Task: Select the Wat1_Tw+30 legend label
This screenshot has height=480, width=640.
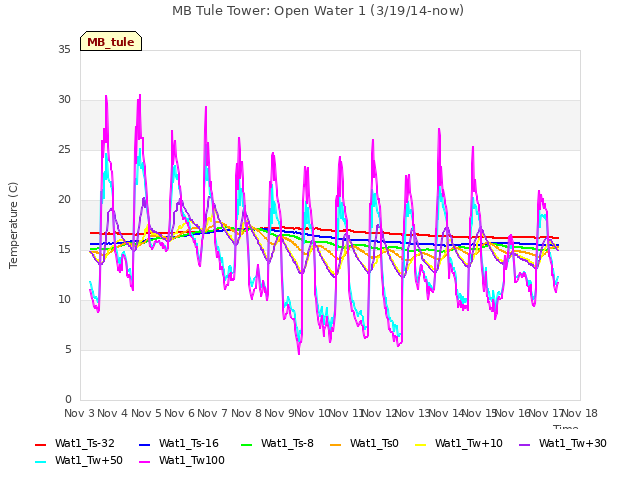Action: 573,444
